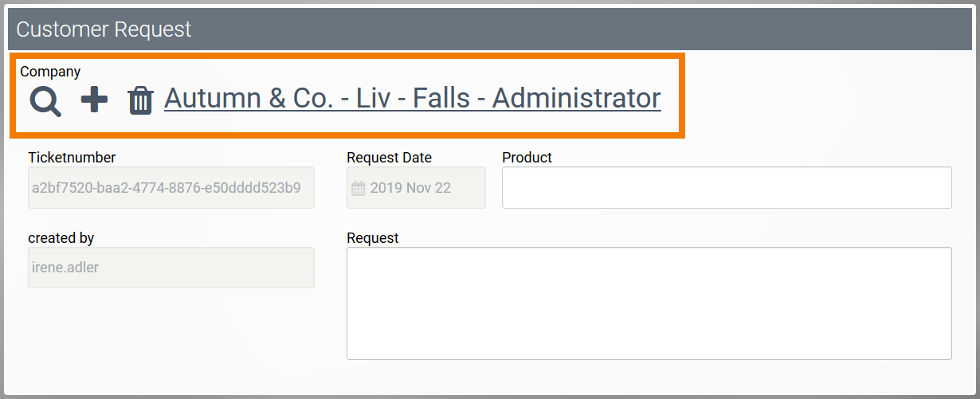Click the created by label

tap(61, 238)
